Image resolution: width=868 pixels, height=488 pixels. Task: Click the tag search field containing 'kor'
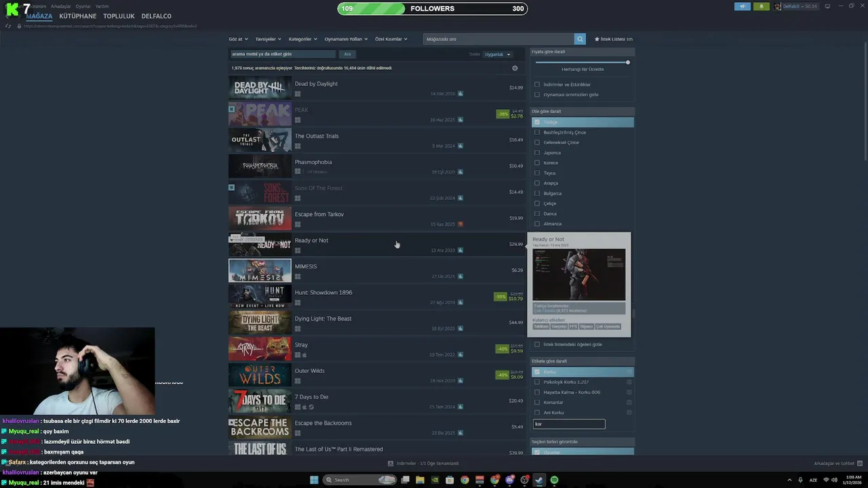pos(569,424)
